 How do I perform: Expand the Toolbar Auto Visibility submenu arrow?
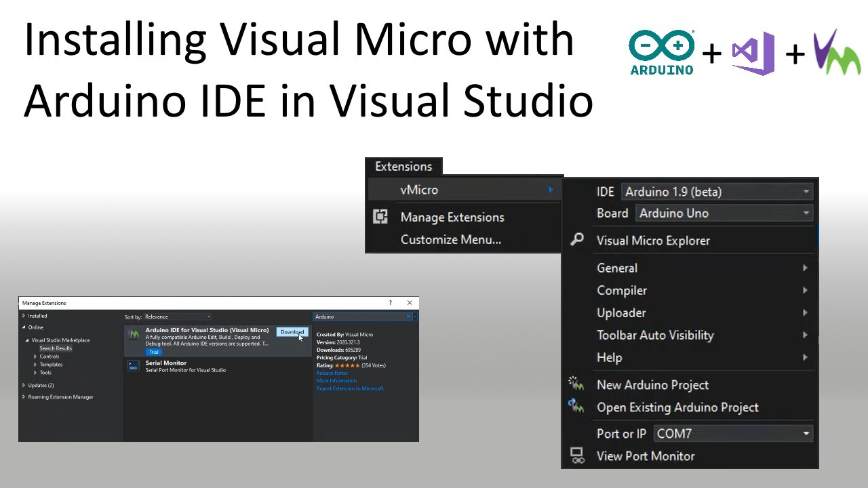pyautogui.click(x=805, y=335)
